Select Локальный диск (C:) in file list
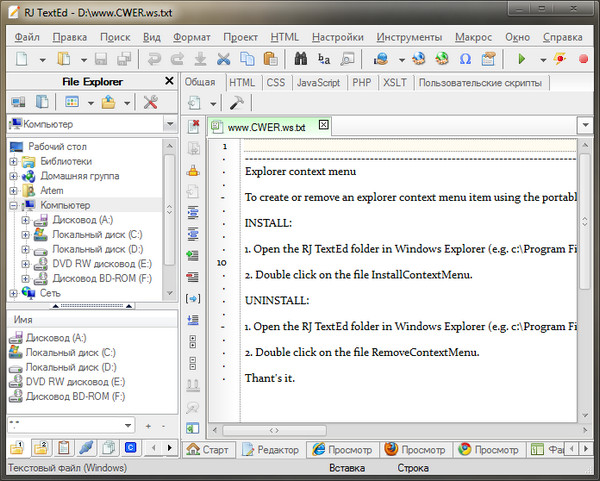This screenshot has width=600, height=481. click(x=70, y=352)
